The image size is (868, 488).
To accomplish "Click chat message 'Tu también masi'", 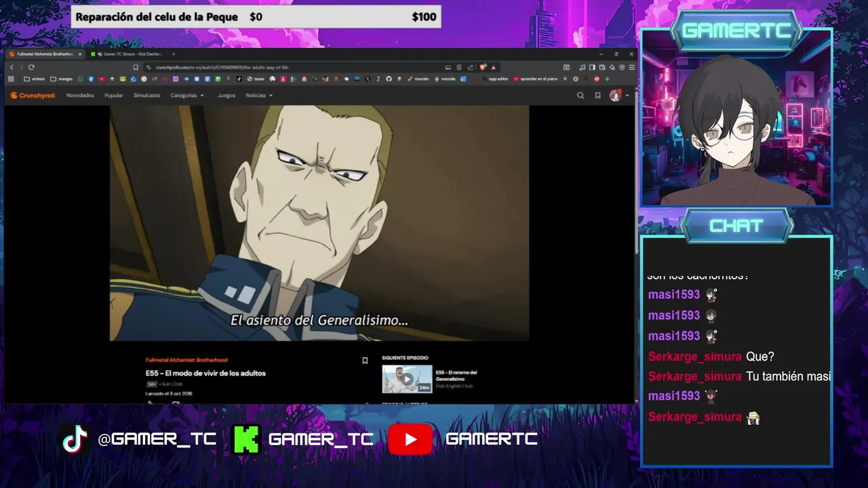I will (x=788, y=376).
